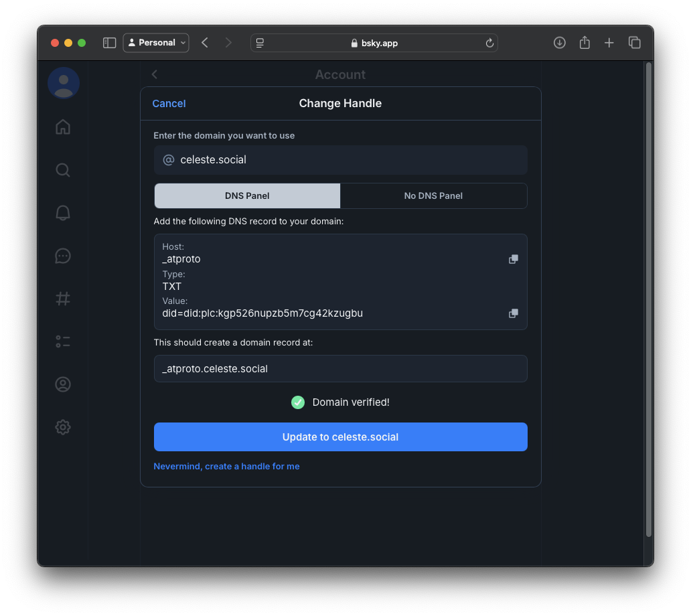This screenshot has height=616, width=691.
Task: Click the @ symbol in domain field
Action: pos(169,160)
